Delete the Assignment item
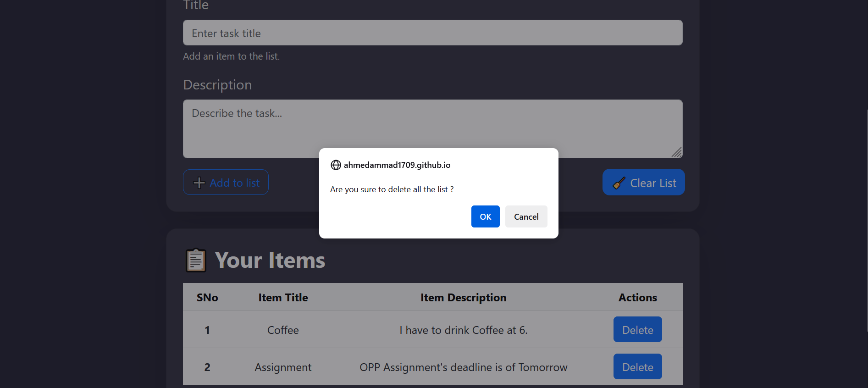 (637, 367)
